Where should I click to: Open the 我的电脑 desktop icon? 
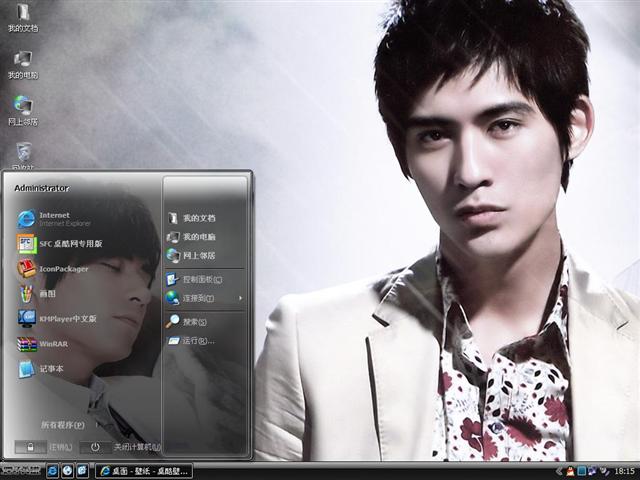pos(23,64)
